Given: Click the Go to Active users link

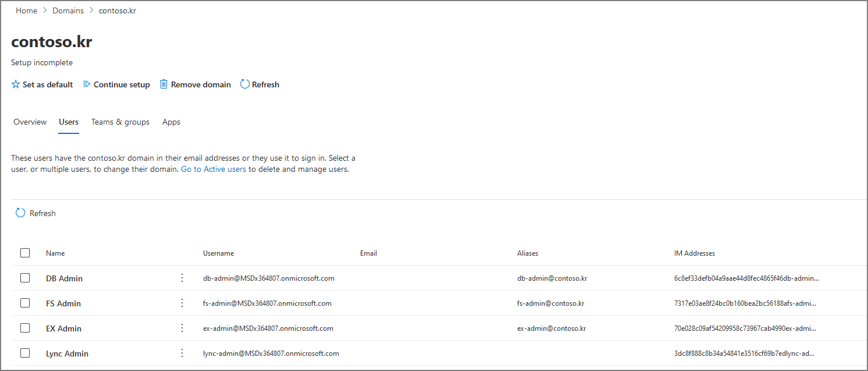Looking at the screenshot, I should point(214,169).
